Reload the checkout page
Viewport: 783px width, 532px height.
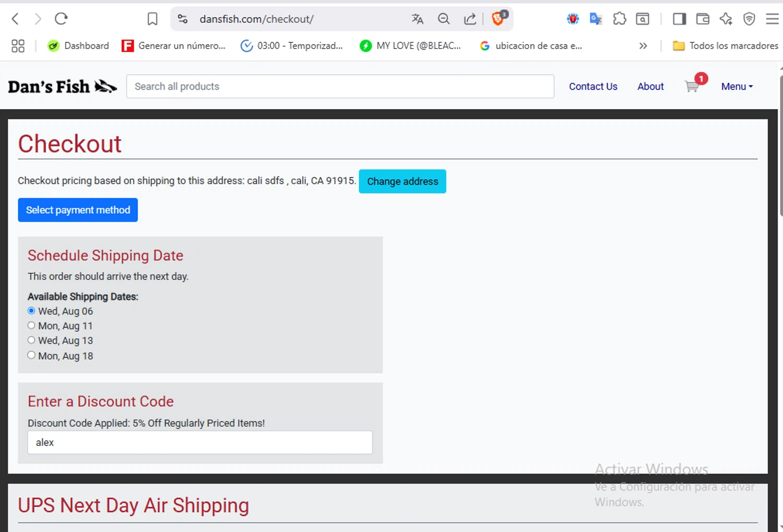[61, 19]
